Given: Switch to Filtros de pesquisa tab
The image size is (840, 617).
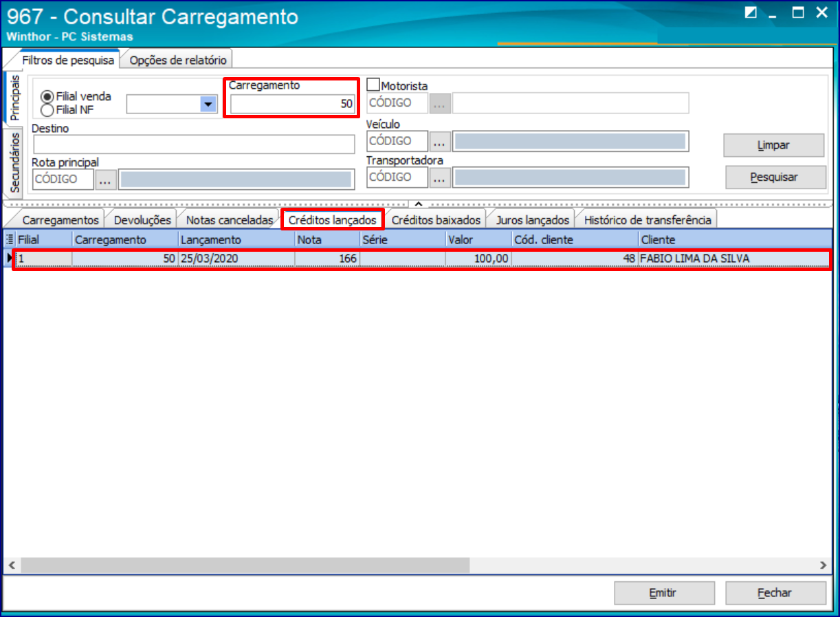Looking at the screenshot, I should tap(68, 60).
